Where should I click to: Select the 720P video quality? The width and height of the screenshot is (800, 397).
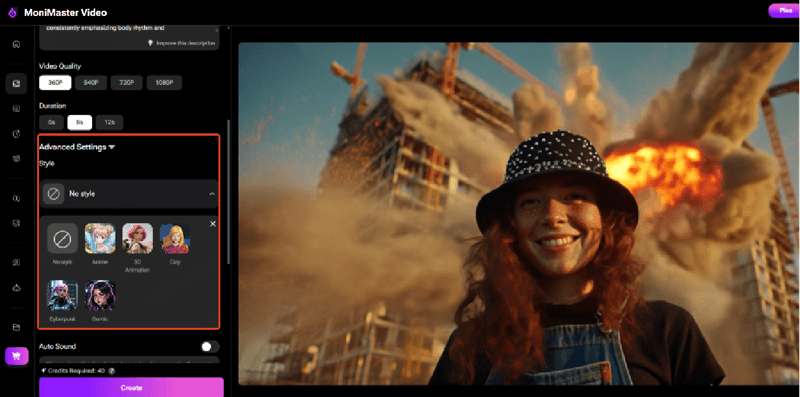tap(127, 83)
